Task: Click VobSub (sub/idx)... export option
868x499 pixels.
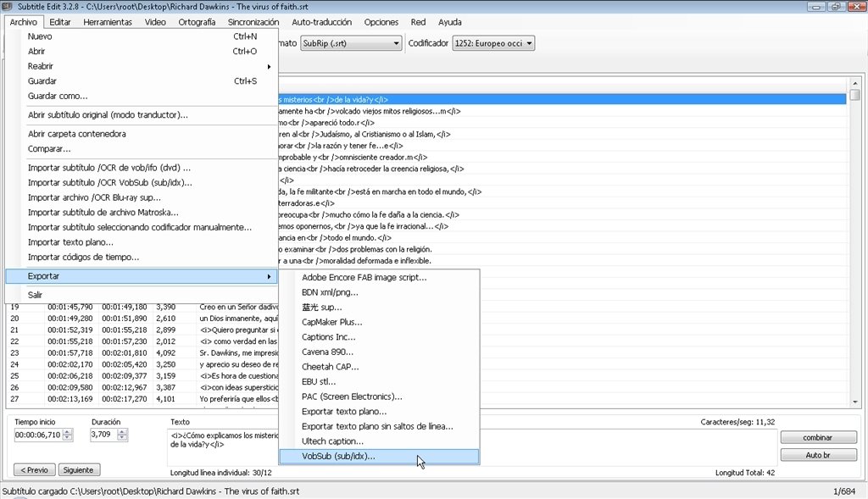Action: [379, 457]
